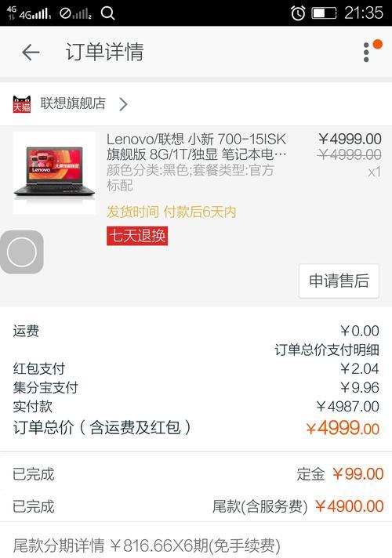392x558 pixels.
Task: Tap the 七天退换 red tag
Action: coord(137,236)
